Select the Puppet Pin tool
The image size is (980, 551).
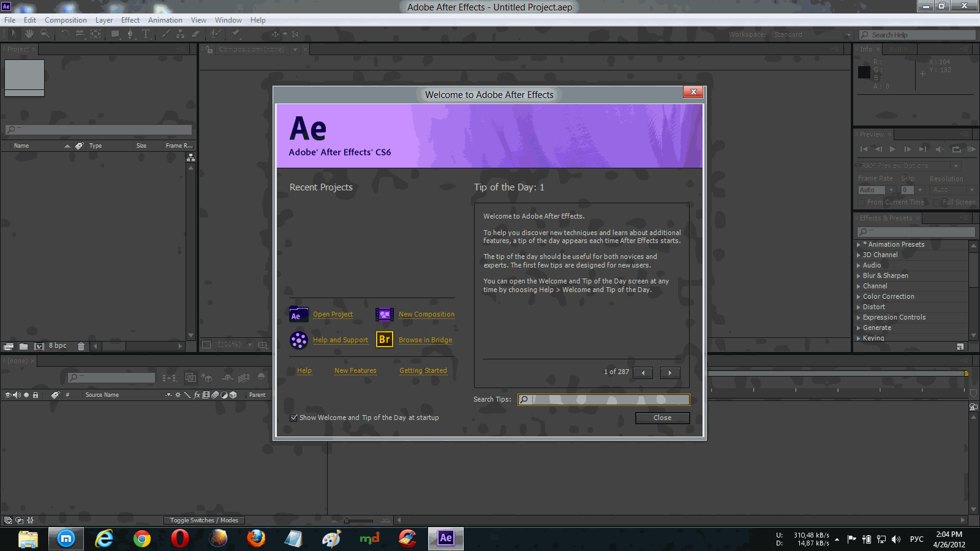coord(235,34)
